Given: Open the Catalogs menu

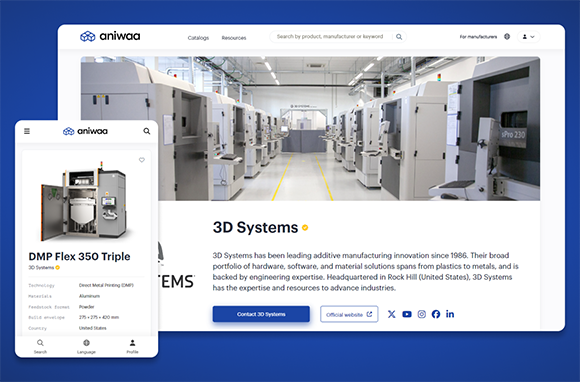Looking at the screenshot, I should click(198, 38).
